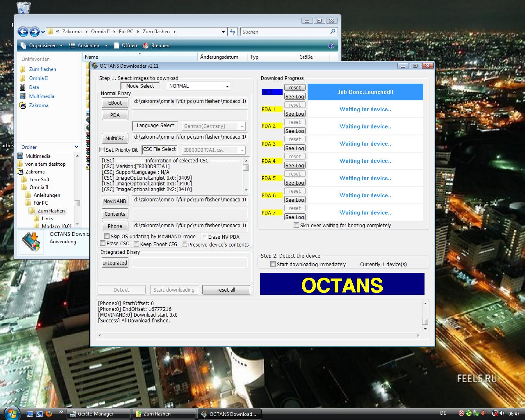525x420 pixels.
Task: Click the Integrated binary button
Action: click(x=115, y=263)
